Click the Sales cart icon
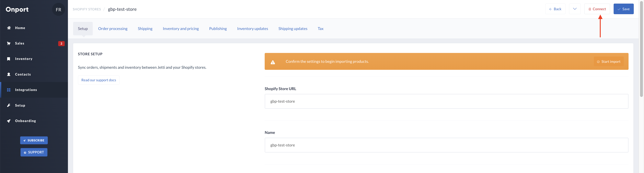The image size is (644, 173). coord(9,43)
